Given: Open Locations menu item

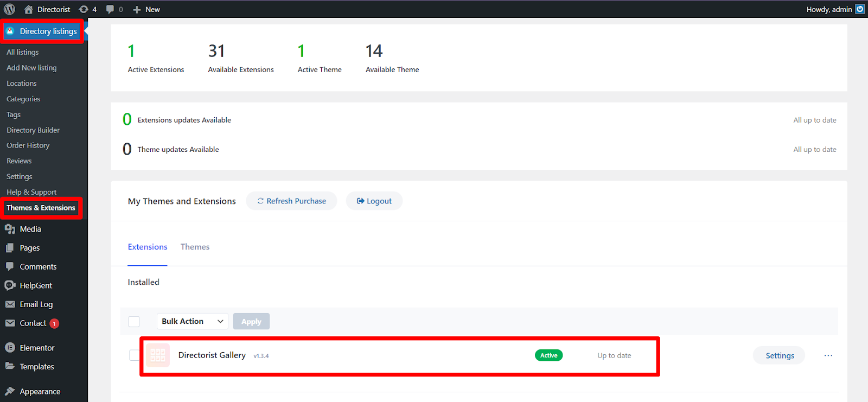Looking at the screenshot, I should pos(22,84).
